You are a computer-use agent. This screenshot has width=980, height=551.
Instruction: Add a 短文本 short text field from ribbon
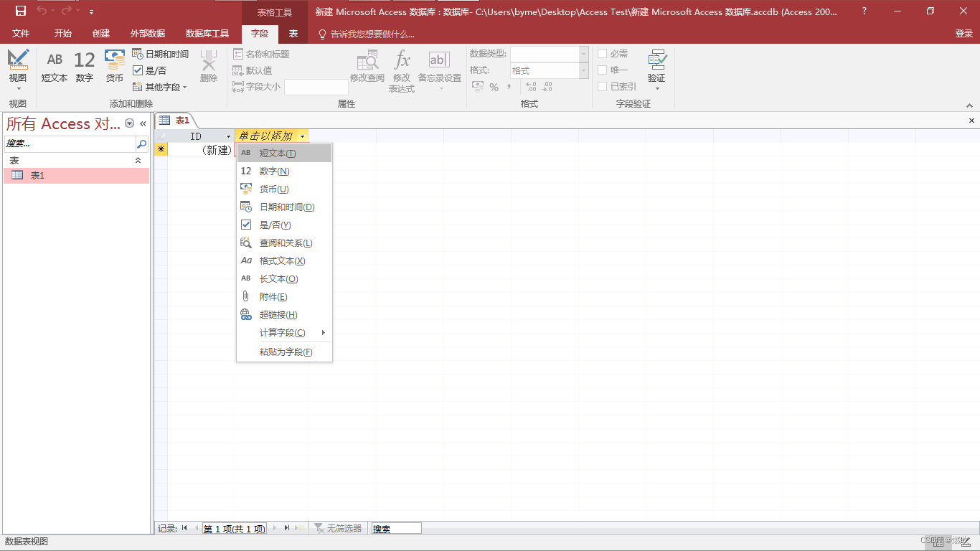[55, 66]
